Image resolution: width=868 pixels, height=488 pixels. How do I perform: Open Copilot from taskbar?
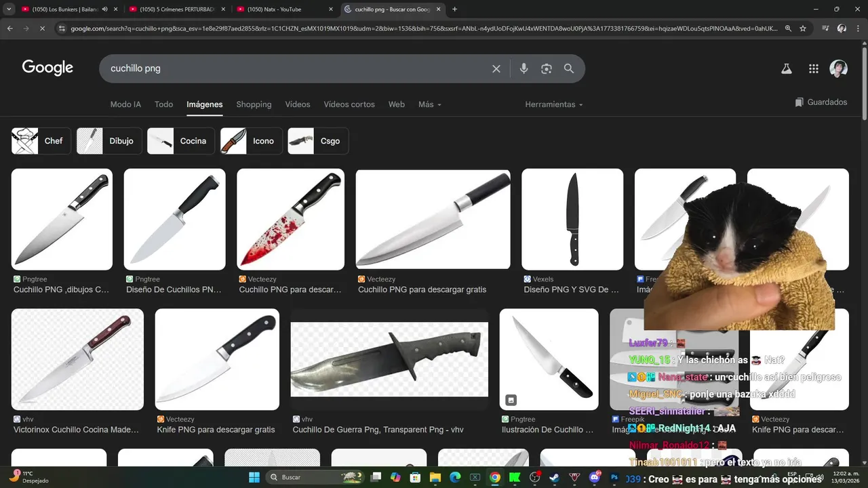click(395, 477)
